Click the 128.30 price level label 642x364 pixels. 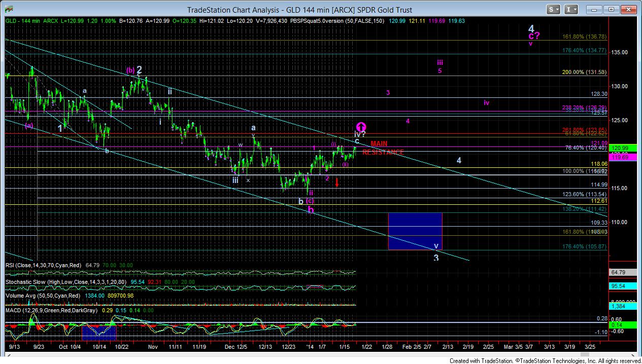coord(599,94)
